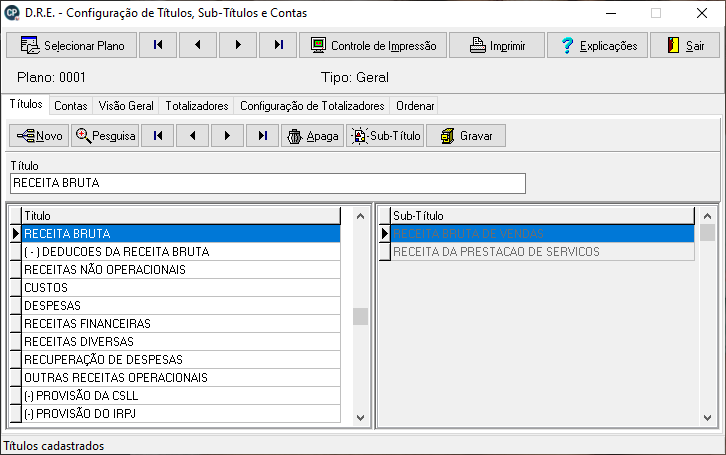726x455 pixels.
Task: Click the Imprimir printer button
Action: point(497,45)
